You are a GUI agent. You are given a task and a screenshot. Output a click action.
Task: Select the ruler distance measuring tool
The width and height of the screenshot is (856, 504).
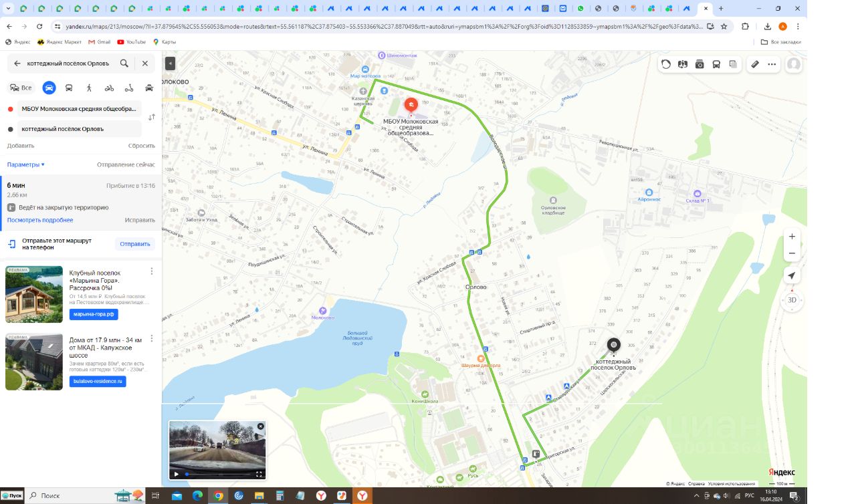tap(755, 64)
